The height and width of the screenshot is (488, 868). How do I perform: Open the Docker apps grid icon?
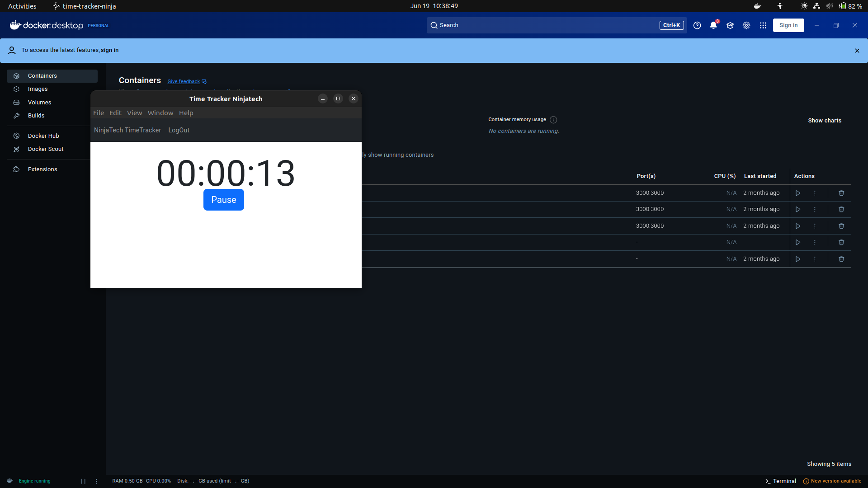click(x=763, y=25)
